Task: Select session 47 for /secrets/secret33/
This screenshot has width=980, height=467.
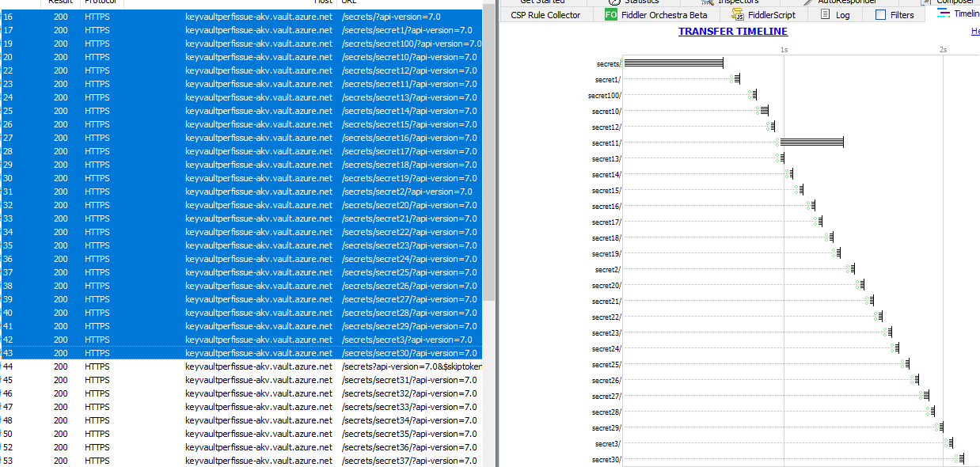Action: coord(241,407)
